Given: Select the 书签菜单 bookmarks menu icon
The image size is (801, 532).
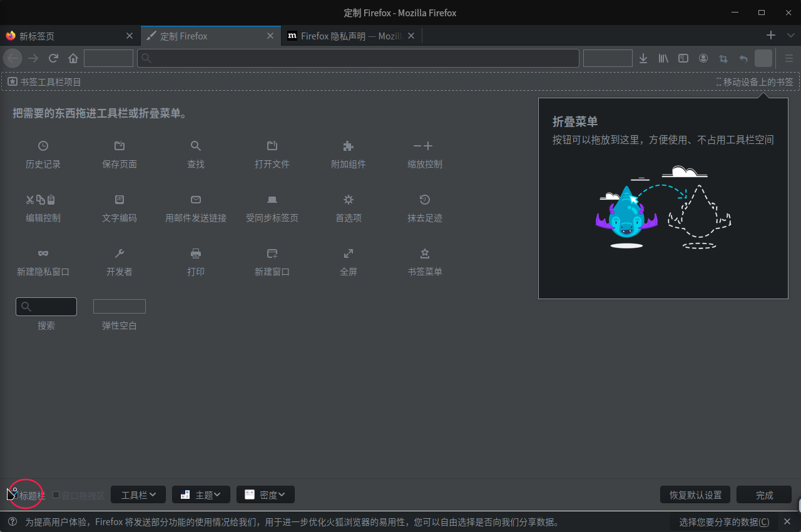Looking at the screenshot, I should (x=425, y=253).
